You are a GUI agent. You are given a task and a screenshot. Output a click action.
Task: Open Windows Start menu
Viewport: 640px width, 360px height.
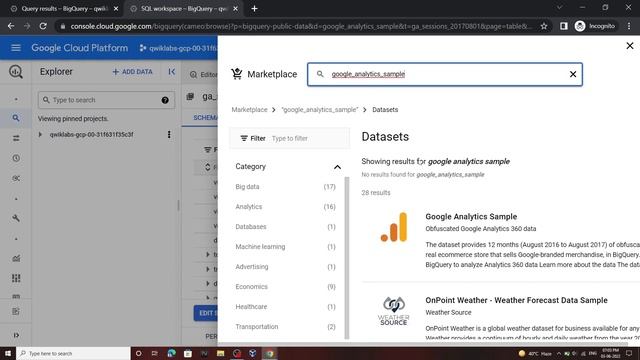pyautogui.click(x=8, y=353)
